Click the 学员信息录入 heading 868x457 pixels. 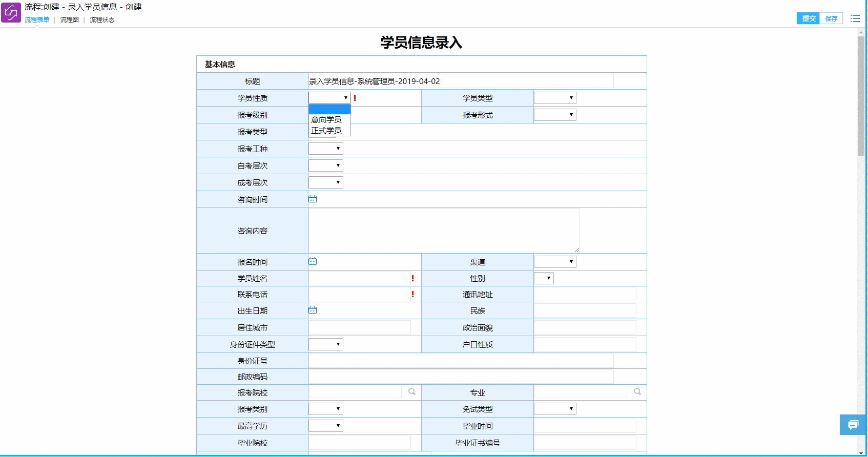coord(421,42)
